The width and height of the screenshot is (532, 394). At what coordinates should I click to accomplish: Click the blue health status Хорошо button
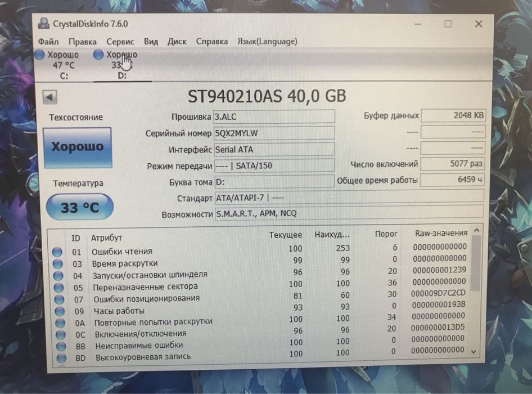78,147
